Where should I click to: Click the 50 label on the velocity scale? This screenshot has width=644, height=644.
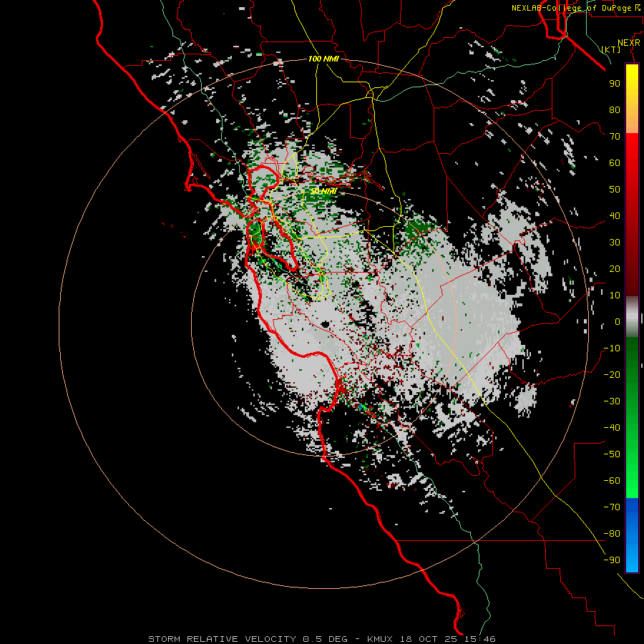(x=615, y=190)
